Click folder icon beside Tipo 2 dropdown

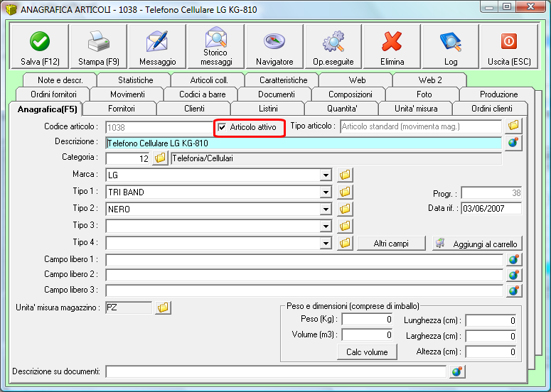point(345,209)
